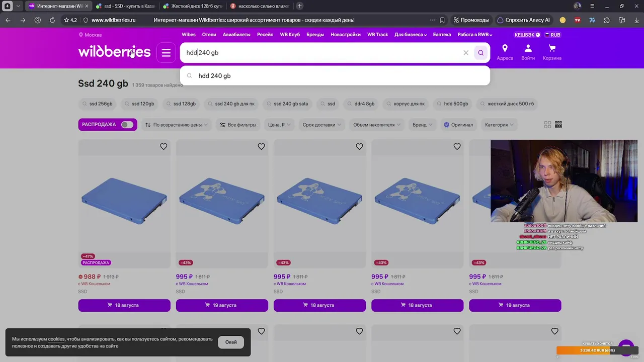Switch to large grid view
The image size is (644, 362).
tap(547, 125)
